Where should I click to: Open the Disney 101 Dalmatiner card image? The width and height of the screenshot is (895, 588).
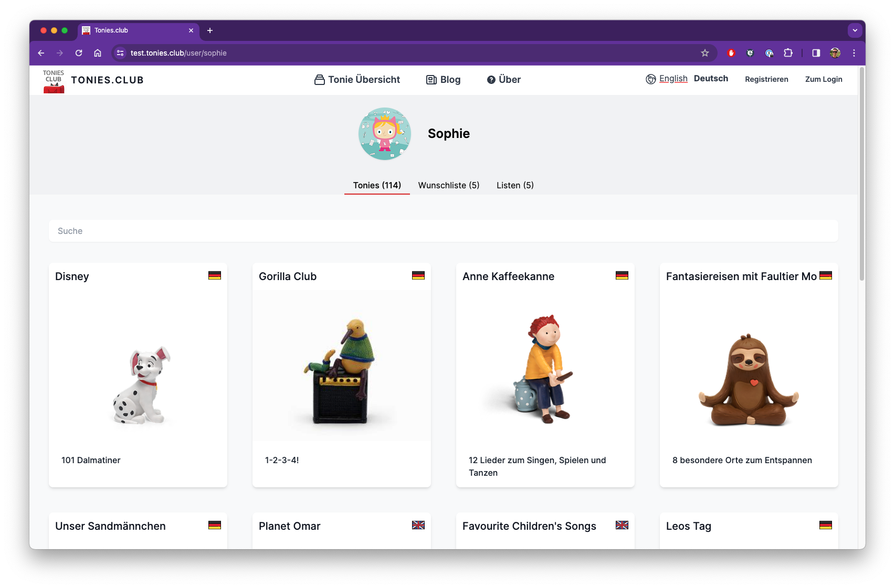(138, 366)
